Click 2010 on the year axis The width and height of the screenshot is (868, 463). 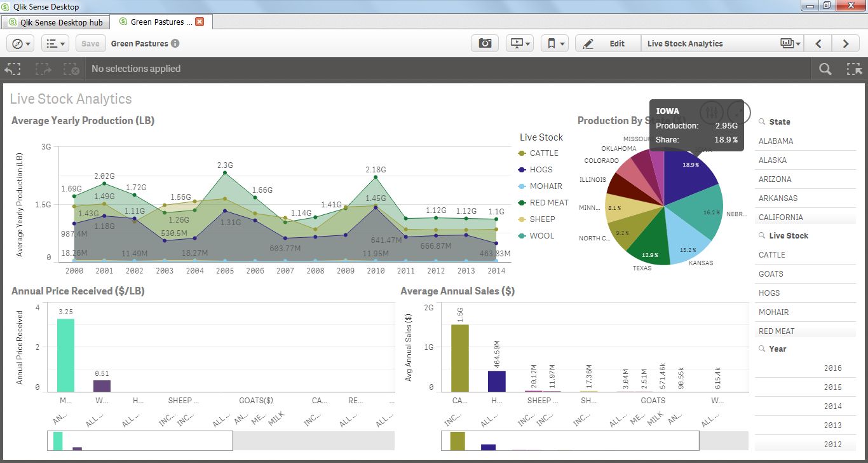pos(376,270)
